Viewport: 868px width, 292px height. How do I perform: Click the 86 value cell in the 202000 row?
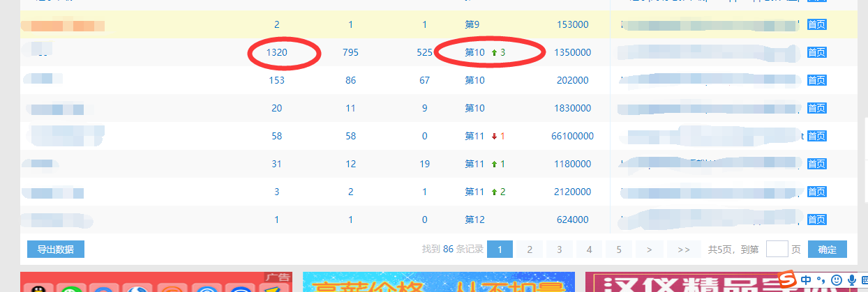[x=351, y=80]
